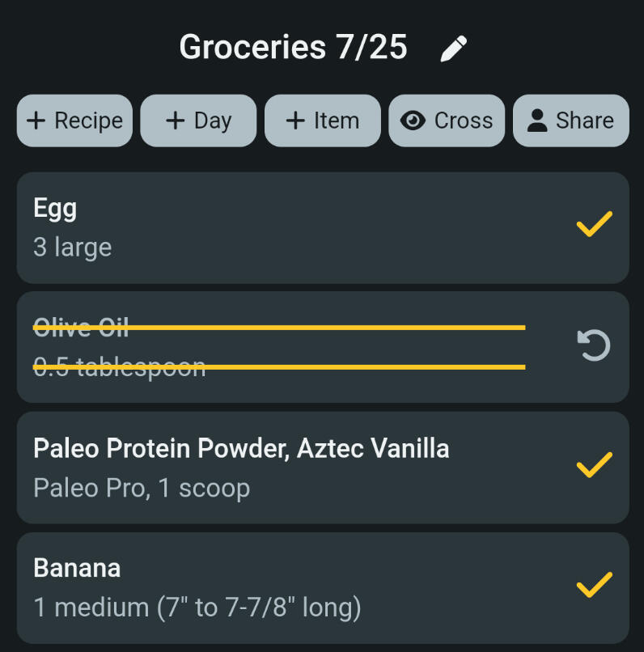This screenshot has height=652, width=644.
Task: Add a new item with + Item
Action: [x=323, y=121]
